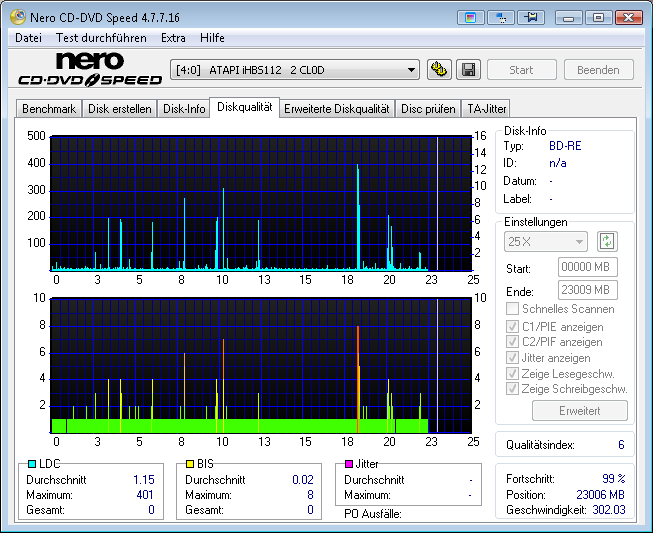Click the BIS Durchschnitt value 0.02
The width and height of the screenshot is (653, 533).
[x=303, y=480]
